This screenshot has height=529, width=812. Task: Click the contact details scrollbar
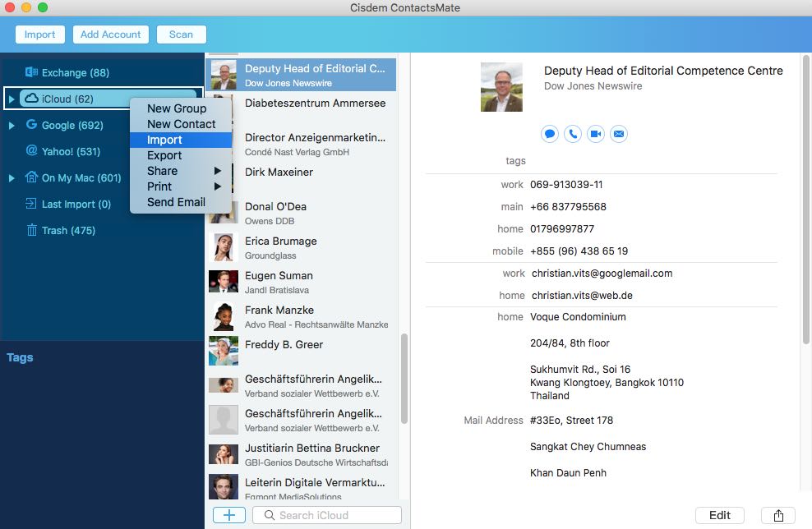(805, 199)
